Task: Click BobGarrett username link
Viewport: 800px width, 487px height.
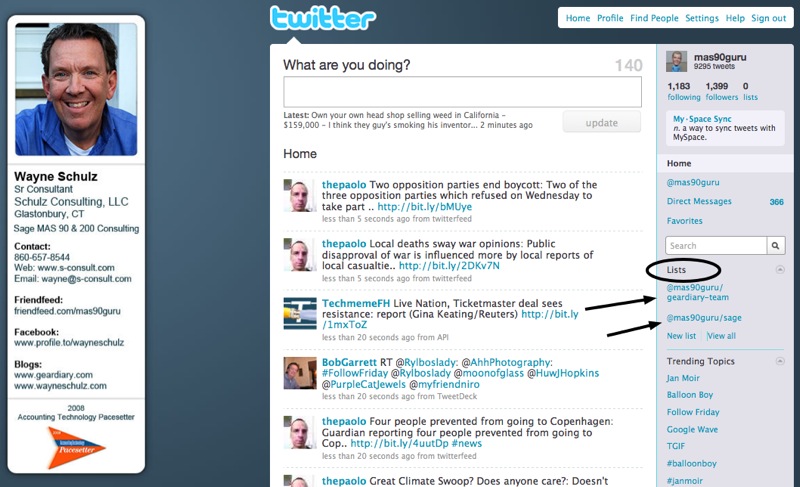Action: pyautogui.click(x=349, y=363)
